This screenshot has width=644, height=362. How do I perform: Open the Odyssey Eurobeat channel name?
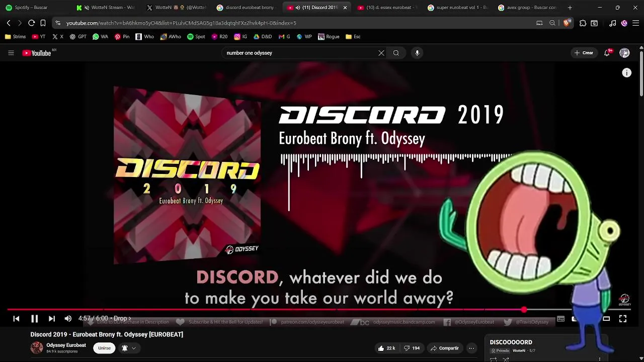pos(66,345)
